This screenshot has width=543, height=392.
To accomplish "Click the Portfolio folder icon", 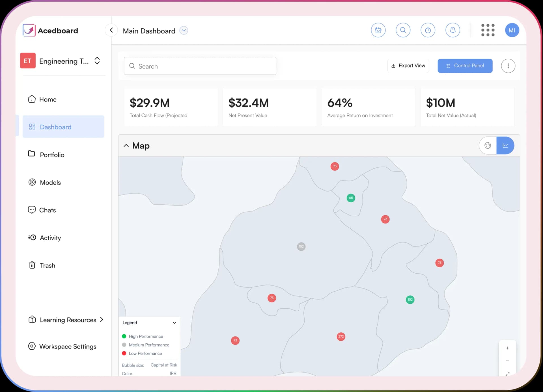I will tap(31, 153).
